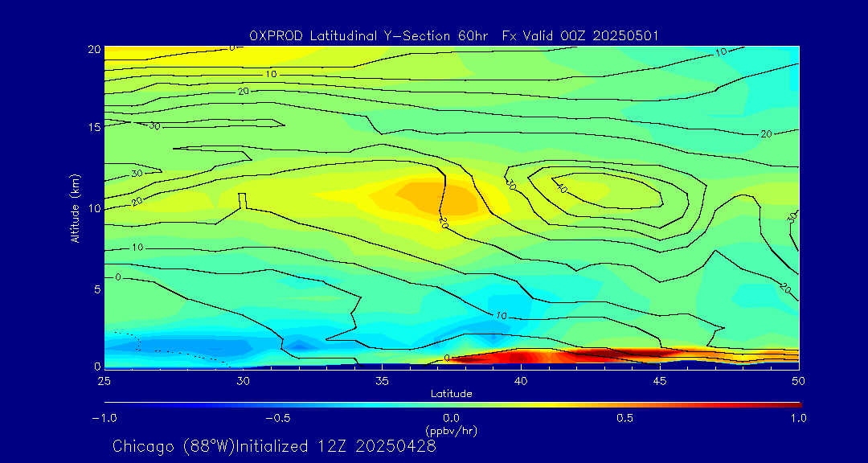Click the contour label '40' inside the plot
868x463 pixels.
[x=560, y=189]
